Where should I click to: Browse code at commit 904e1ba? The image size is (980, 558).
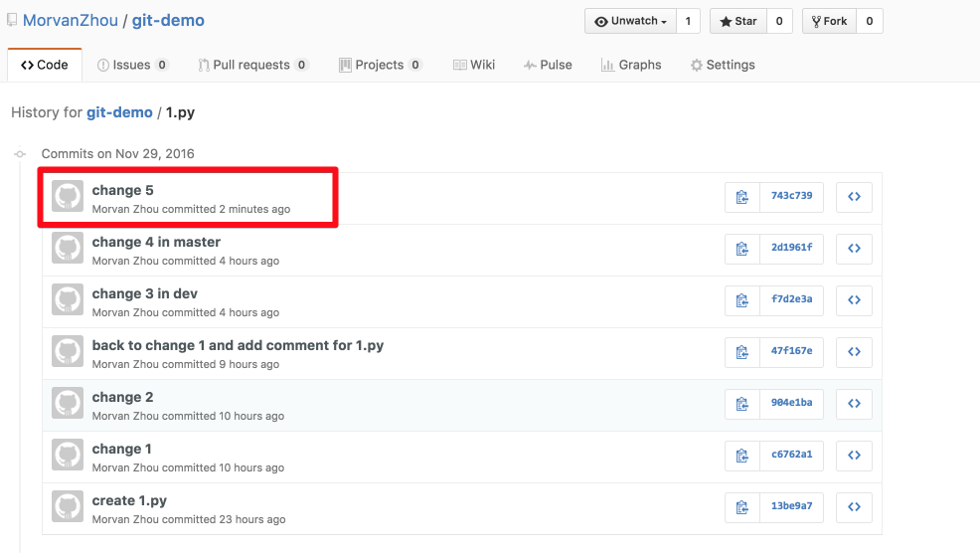(x=854, y=404)
